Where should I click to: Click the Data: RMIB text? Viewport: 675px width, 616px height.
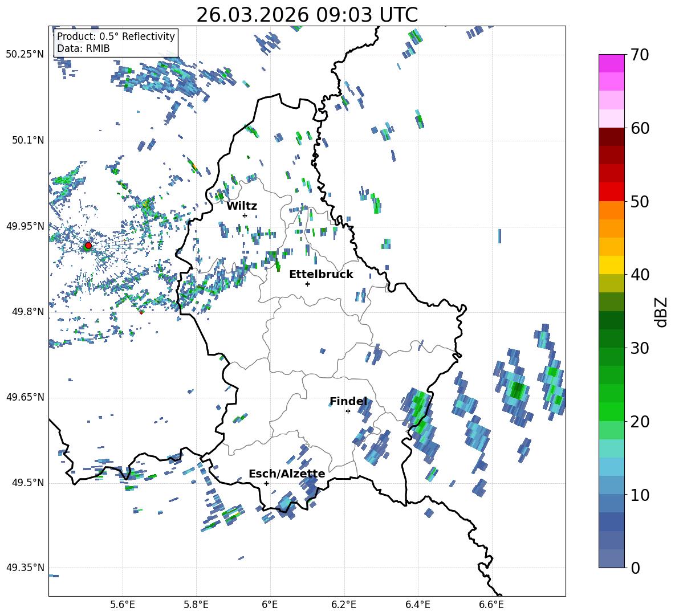pyautogui.click(x=83, y=48)
